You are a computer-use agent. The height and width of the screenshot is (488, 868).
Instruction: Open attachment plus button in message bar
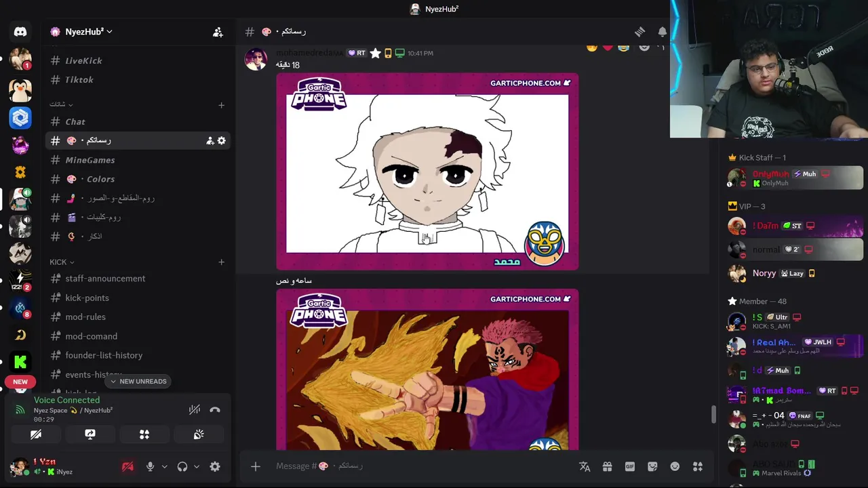(x=256, y=466)
